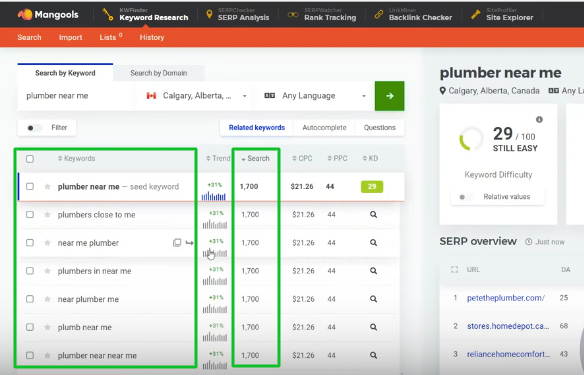Click KD magnifier for 'near me plumber'
The image size is (584, 375).
[373, 243]
